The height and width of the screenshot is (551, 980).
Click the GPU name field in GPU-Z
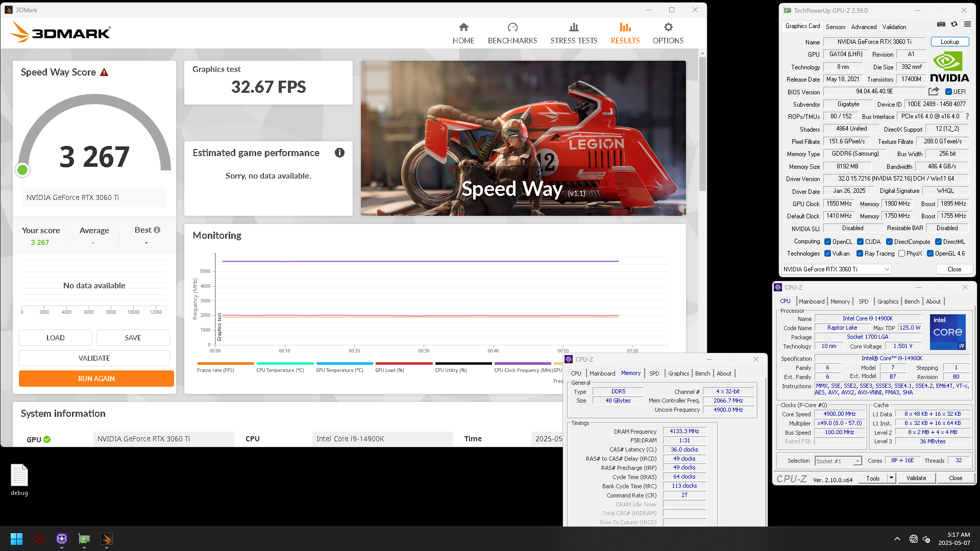[874, 42]
